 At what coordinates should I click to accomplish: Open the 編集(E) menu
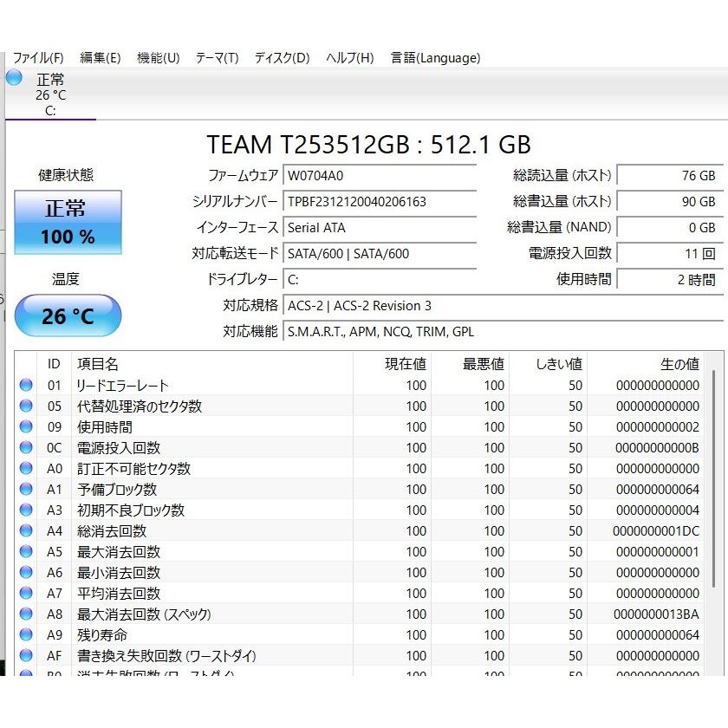[101, 58]
